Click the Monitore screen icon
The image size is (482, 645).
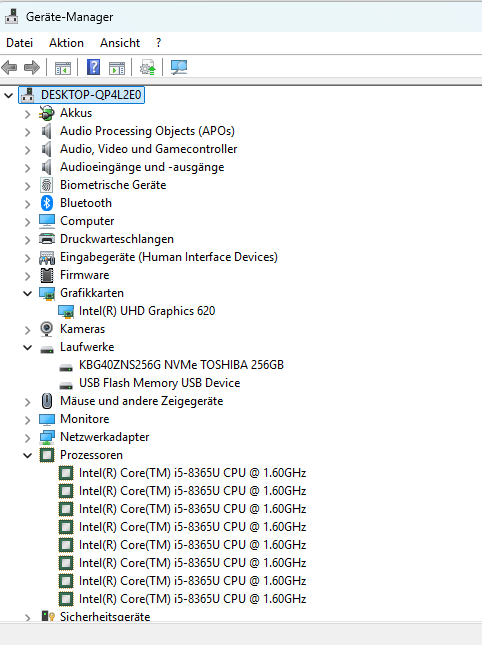tap(47, 419)
